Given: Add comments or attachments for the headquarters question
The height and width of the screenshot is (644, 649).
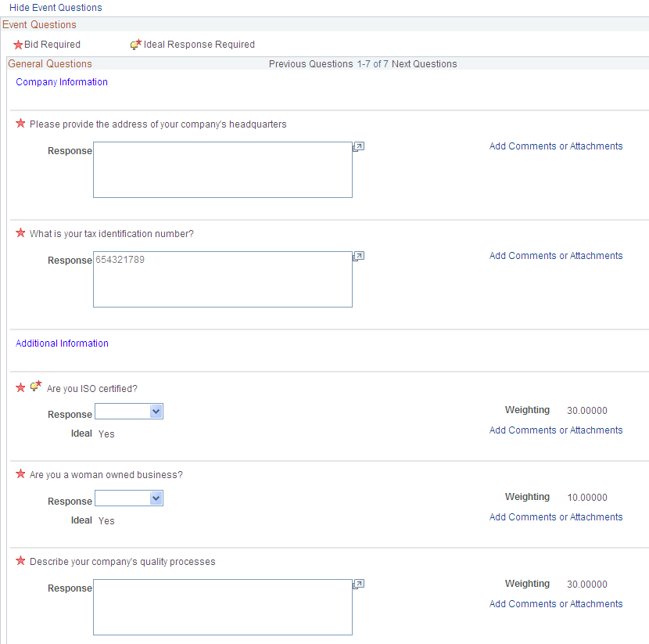Looking at the screenshot, I should [x=555, y=146].
